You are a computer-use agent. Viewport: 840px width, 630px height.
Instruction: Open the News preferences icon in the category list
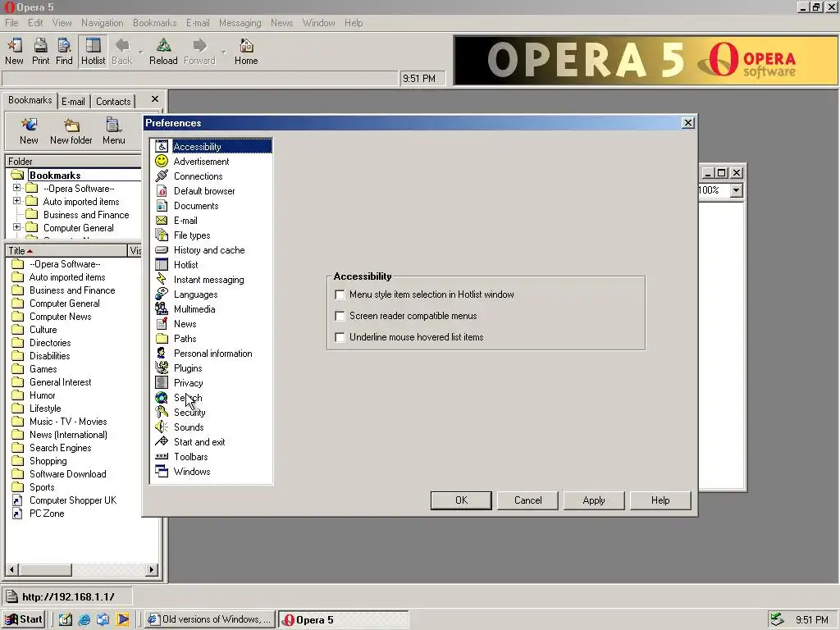pyautogui.click(x=162, y=323)
